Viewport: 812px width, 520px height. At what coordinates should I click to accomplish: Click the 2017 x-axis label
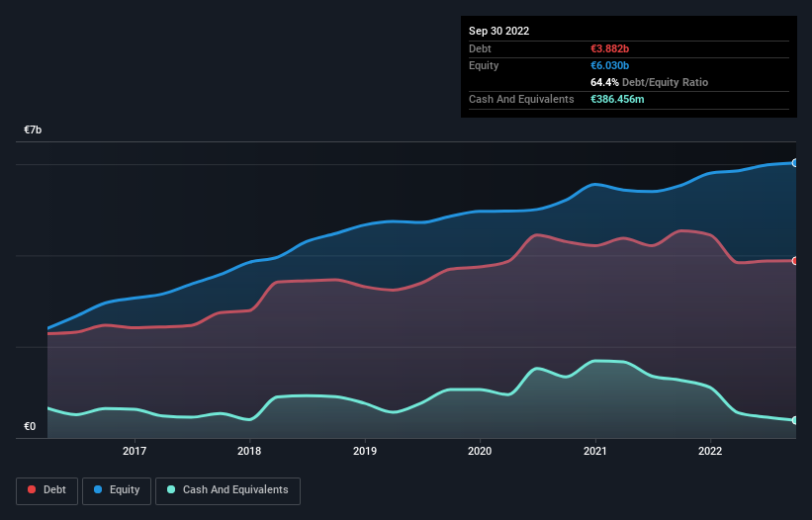click(x=135, y=451)
